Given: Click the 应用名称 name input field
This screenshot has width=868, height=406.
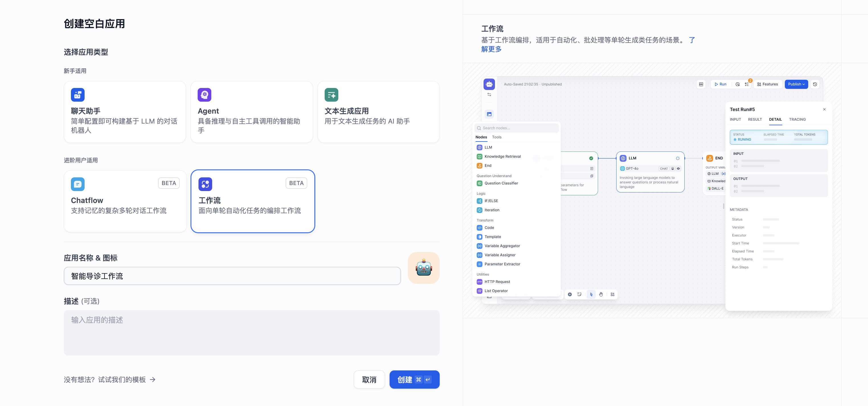Looking at the screenshot, I should click(232, 276).
